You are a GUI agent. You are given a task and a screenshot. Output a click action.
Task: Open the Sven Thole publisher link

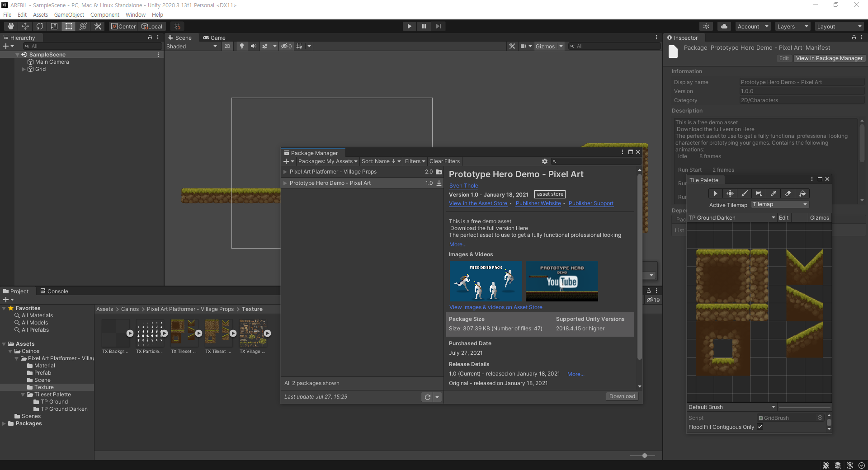463,185
